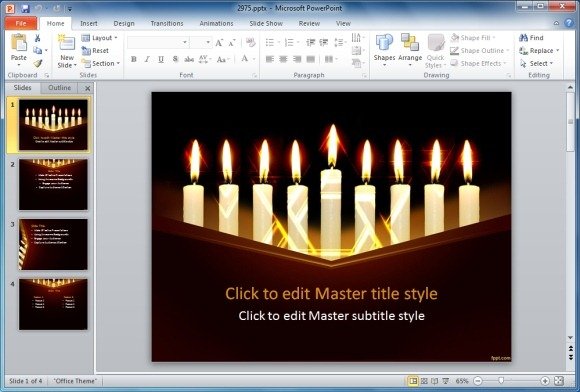Click the Copy icon in Clipboard group

(x=37, y=50)
